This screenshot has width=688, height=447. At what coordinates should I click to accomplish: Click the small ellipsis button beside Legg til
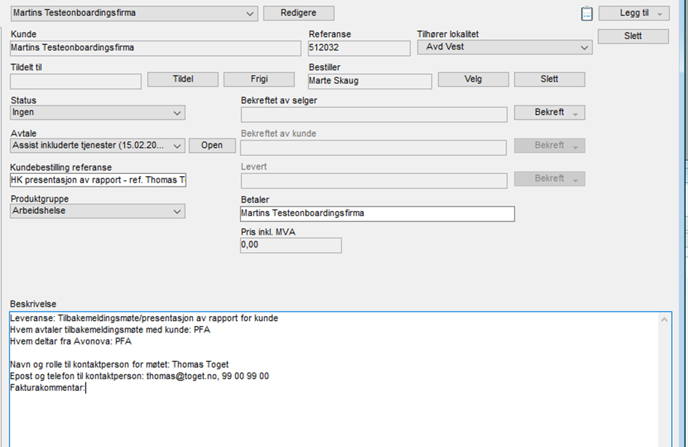tap(587, 13)
